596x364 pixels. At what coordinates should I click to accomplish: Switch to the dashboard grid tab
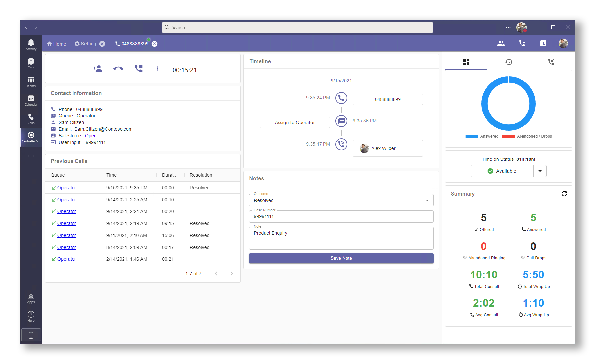point(466,62)
